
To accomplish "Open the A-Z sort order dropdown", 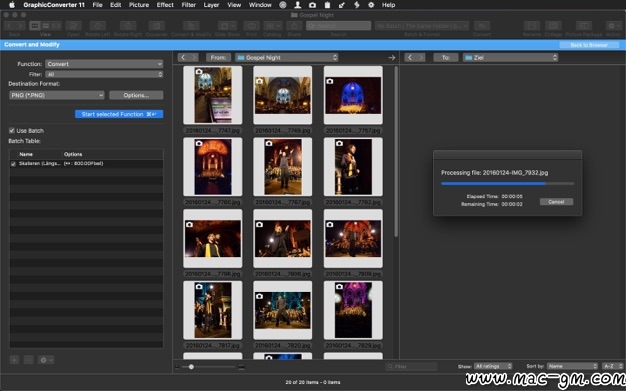I will pyautogui.click(x=612, y=366).
